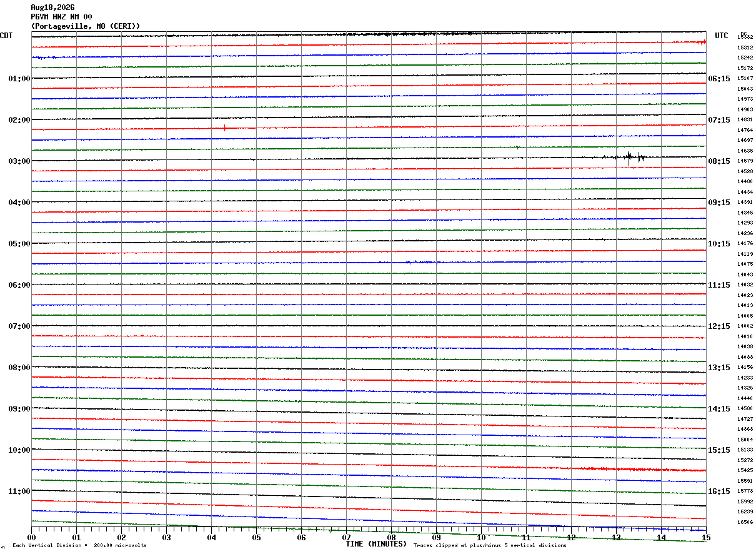Click the '00' minute axis label
Image resolution: width=756 pixels, height=554 pixels.
click(31, 538)
